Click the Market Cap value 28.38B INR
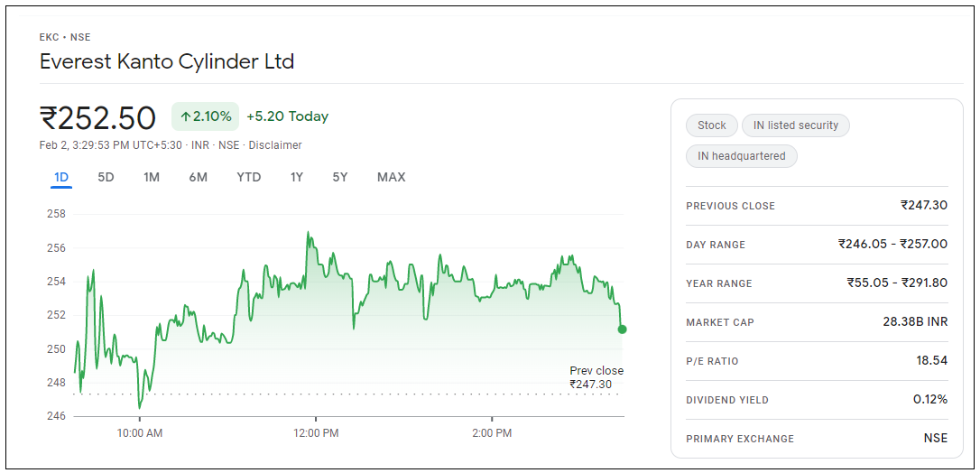Image resolution: width=980 pixels, height=473 pixels. [x=914, y=321]
